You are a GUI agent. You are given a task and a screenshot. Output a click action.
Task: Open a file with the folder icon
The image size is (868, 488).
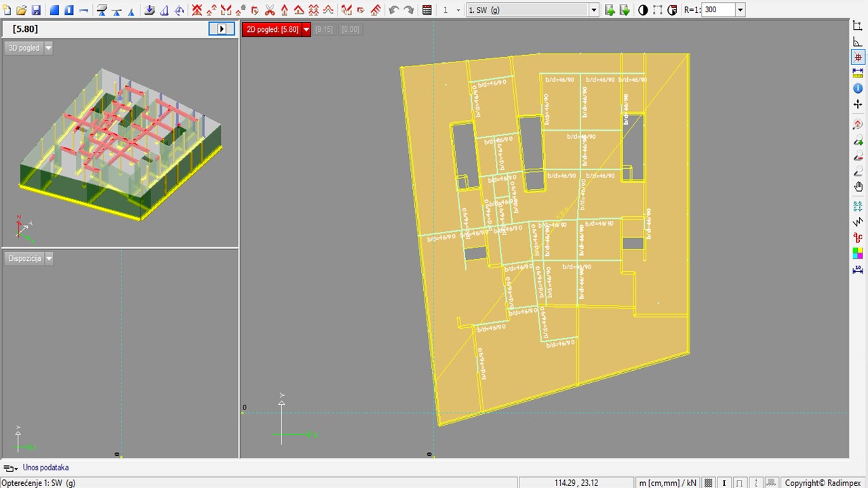point(22,10)
